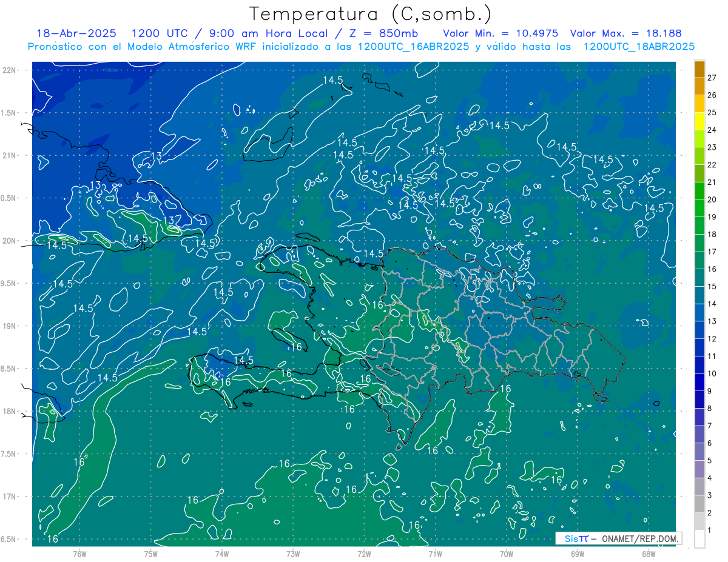728x562 pixels.
Task: Click legend value "8" on color bar
Action: [x=710, y=409]
